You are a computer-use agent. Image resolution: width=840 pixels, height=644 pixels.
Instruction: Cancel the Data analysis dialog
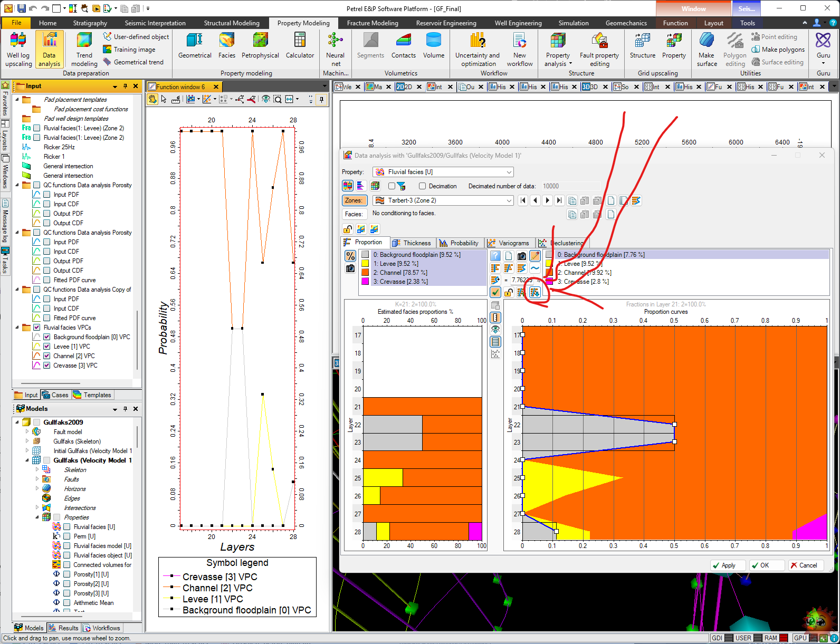tap(806, 565)
